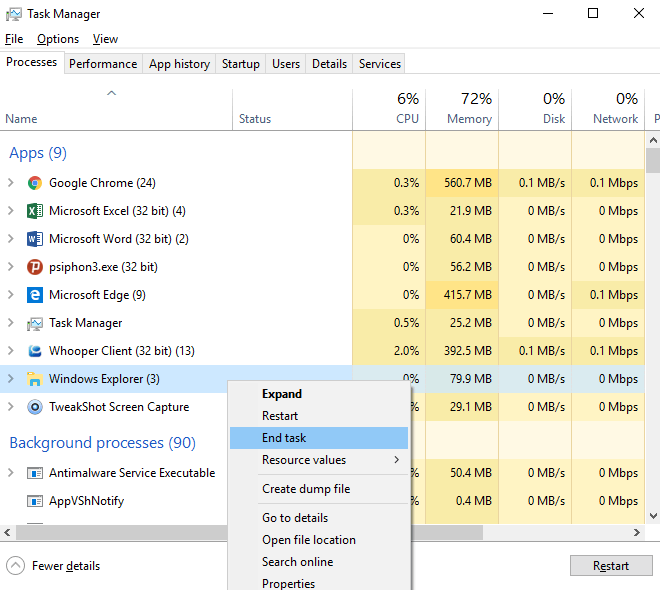Sort processes by Disk column
Screen dimensions: 660x590
tap(535, 109)
